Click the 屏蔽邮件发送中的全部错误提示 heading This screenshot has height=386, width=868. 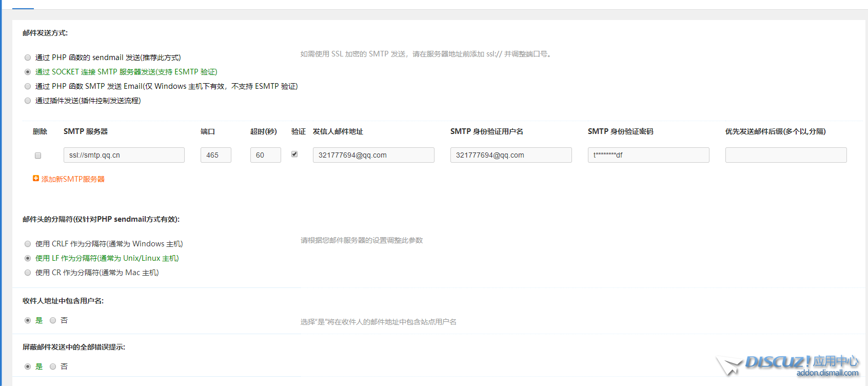(x=74, y=347)
